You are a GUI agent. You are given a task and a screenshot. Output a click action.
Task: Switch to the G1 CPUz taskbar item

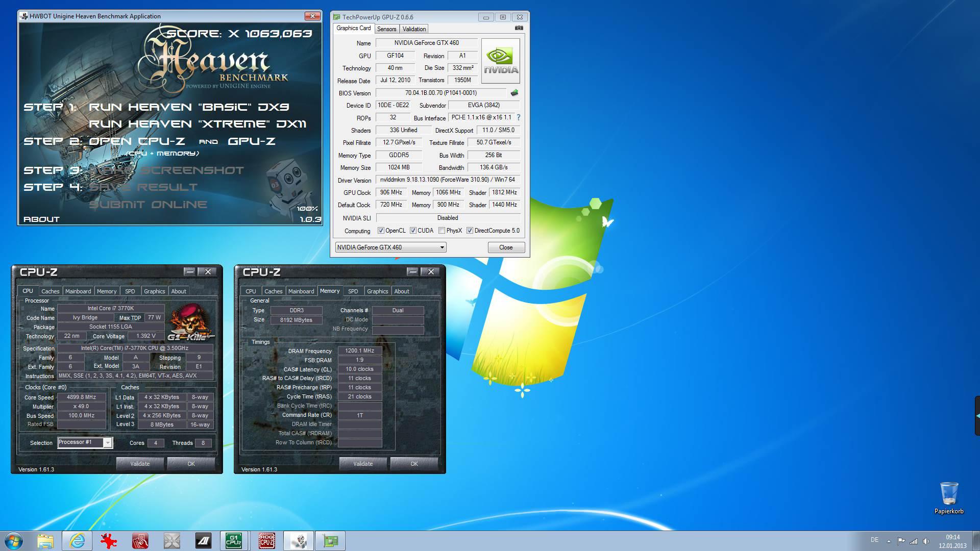(234, 541)
